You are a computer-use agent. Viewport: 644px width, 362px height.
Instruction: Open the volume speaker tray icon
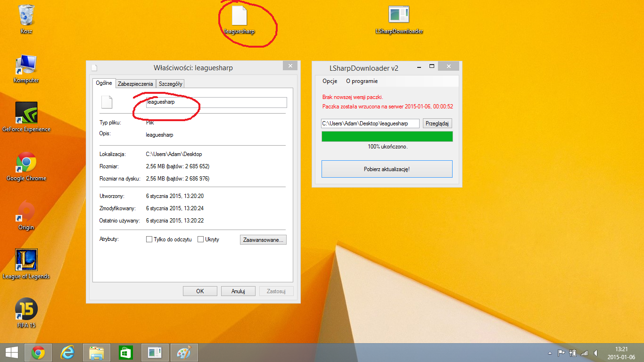pyautogui.click(x=596, y=353)
